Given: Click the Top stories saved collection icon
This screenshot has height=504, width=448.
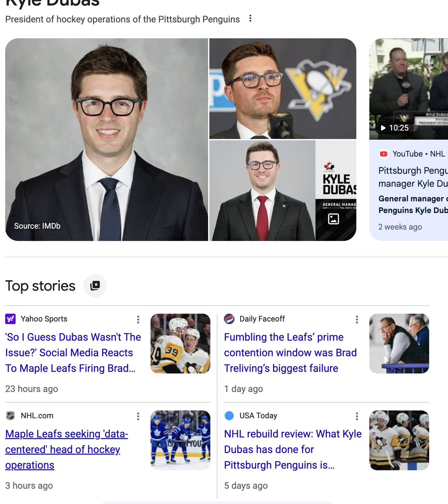Looking at the screenshot, I should tap(95, 285).
